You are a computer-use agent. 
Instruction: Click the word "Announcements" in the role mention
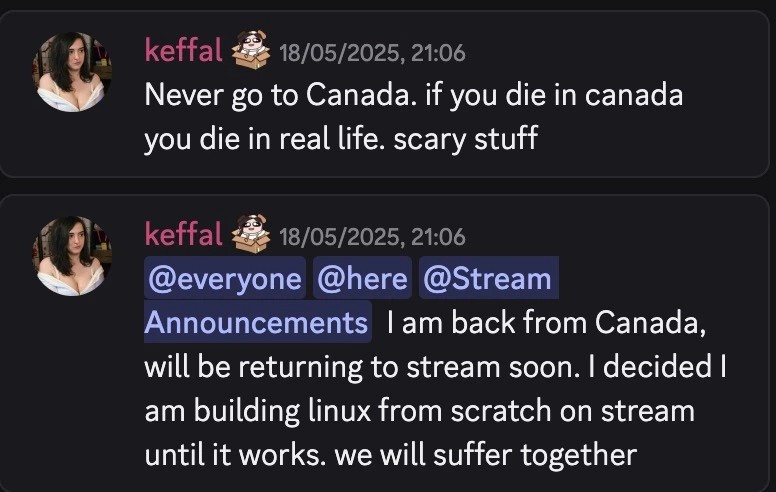coord(256,323)
